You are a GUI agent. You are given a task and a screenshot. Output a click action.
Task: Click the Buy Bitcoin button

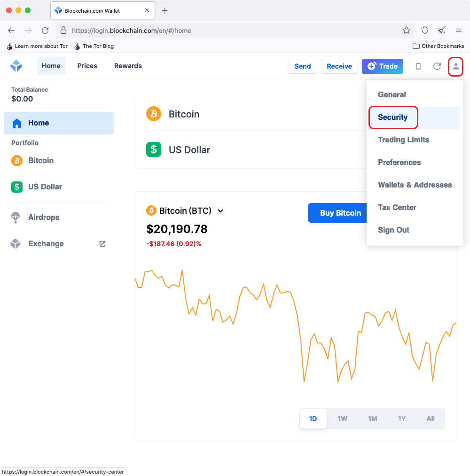coord(337,213)
